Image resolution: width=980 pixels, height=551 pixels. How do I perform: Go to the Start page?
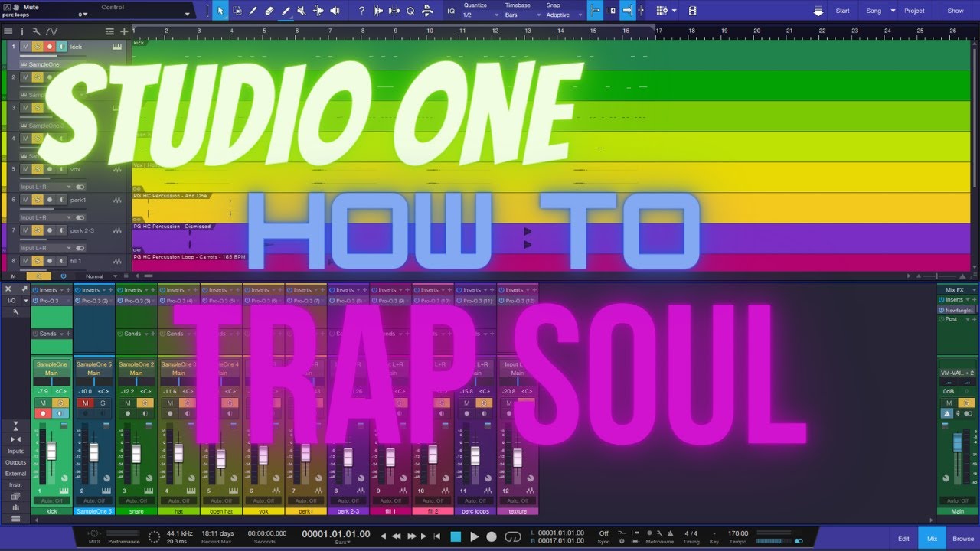pos(842,11)
